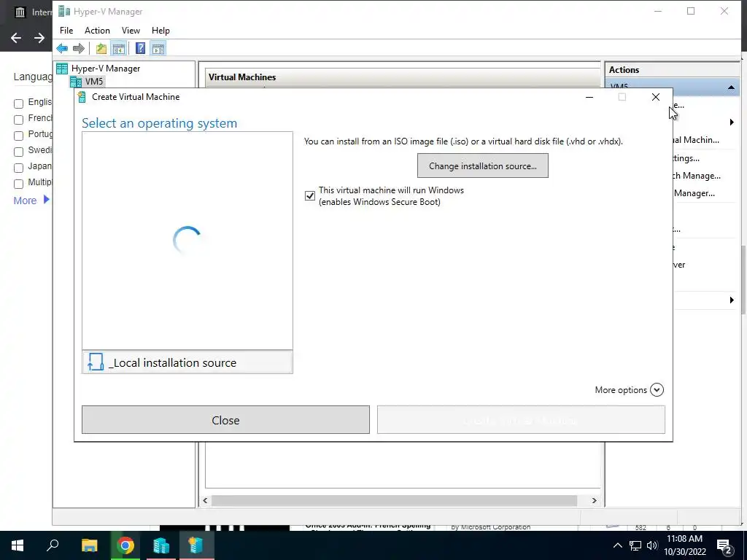Viewport: 747px width, 560px height.
Task: Click the network icon in system tray
Action: 635,545
